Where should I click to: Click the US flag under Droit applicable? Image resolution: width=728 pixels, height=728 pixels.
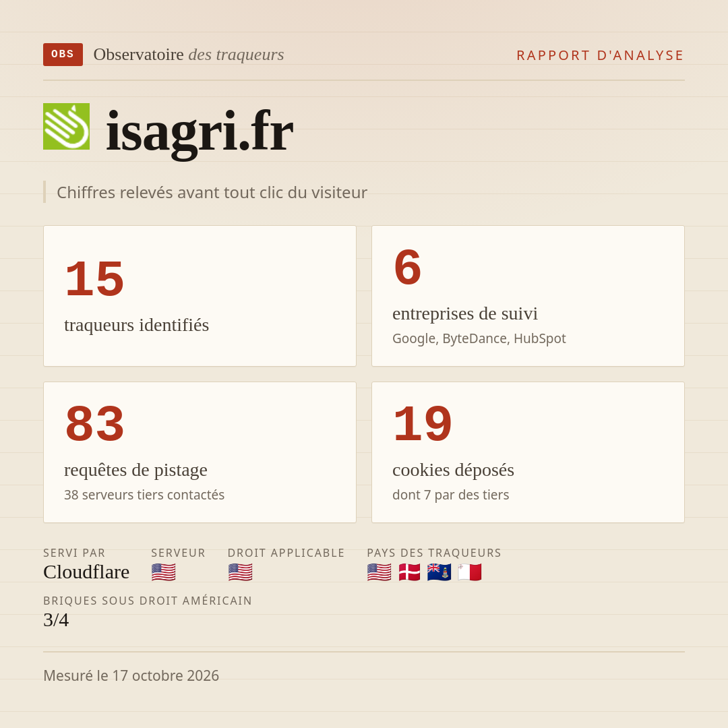241,572
